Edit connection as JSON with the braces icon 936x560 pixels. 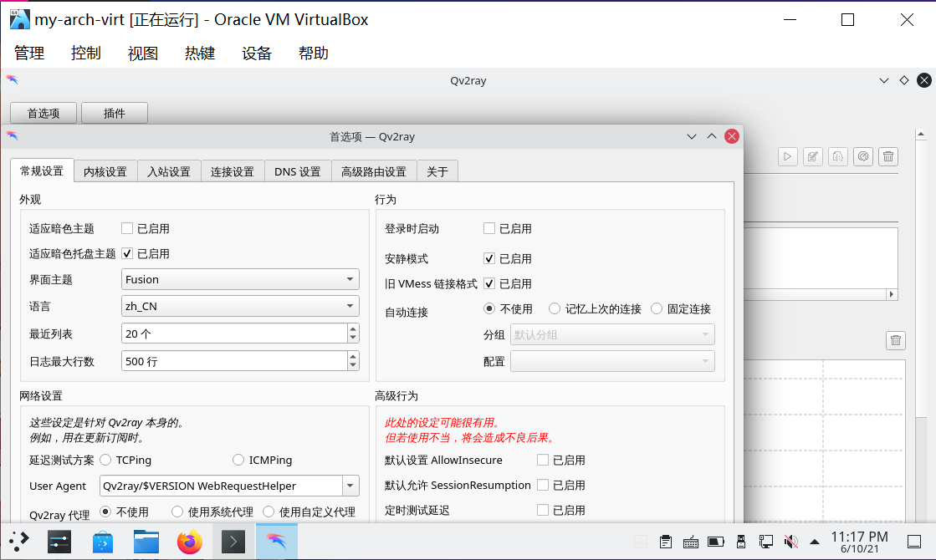pos(837,156)
